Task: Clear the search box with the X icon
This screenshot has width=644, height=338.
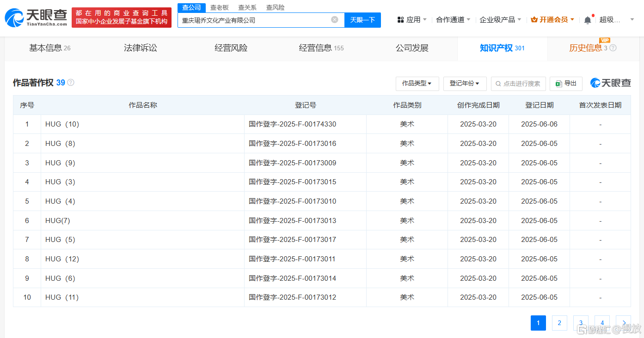Action: click(x=335, y=20)
